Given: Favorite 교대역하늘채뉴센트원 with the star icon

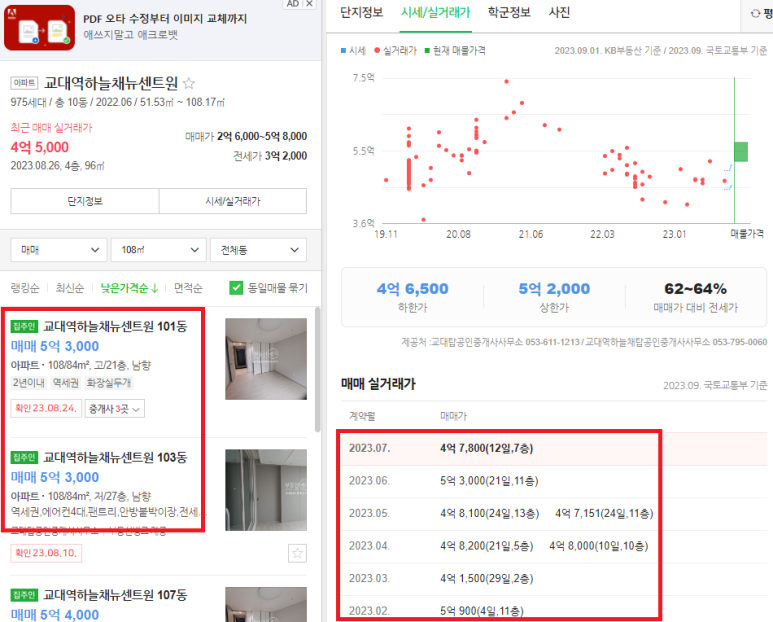Looking at the screenshot, I should pyautogui.click(x=189, y=83).
